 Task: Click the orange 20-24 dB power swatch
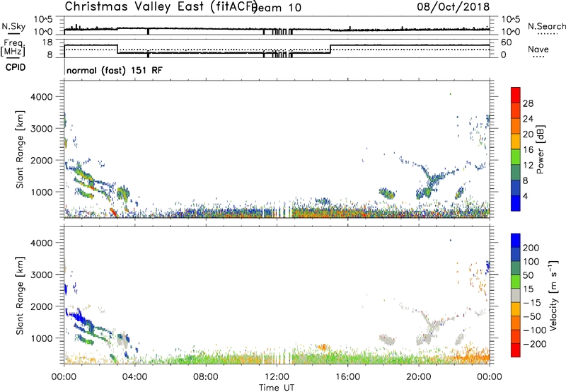coord(516,126)
